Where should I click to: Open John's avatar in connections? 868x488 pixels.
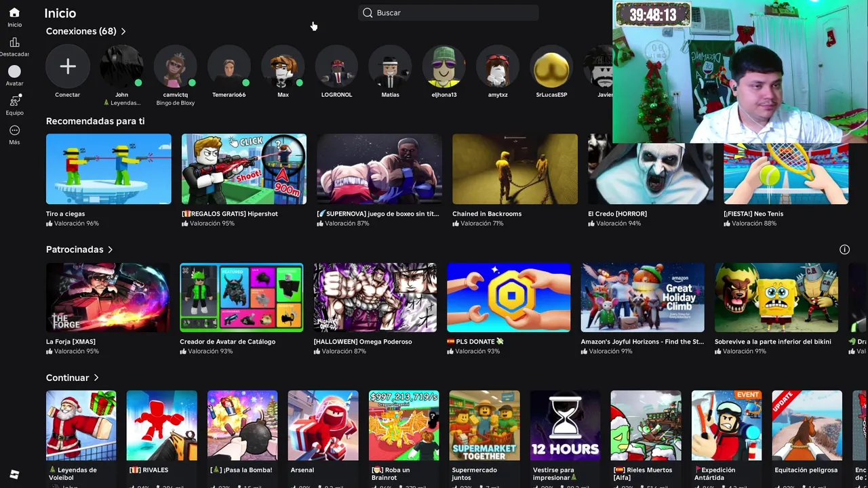pos(121,66)
